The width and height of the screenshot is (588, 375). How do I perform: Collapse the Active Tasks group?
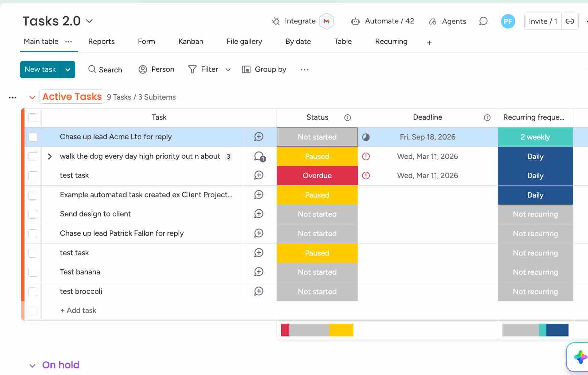(32, 97)
